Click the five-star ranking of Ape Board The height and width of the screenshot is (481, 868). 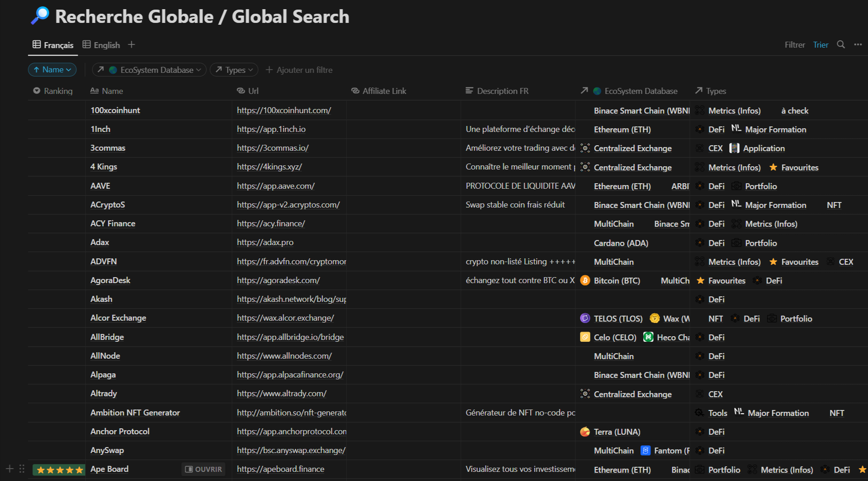click(60, 470)
